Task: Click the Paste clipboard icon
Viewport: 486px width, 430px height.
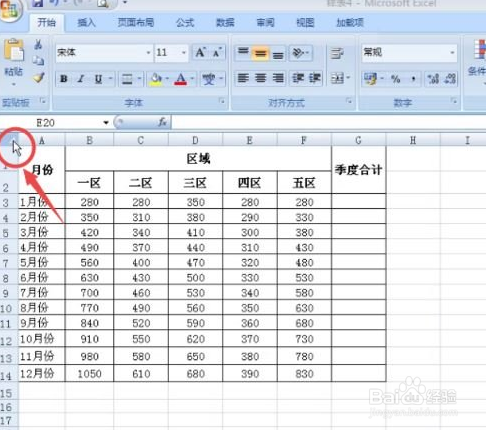Action: pos(14,50)
